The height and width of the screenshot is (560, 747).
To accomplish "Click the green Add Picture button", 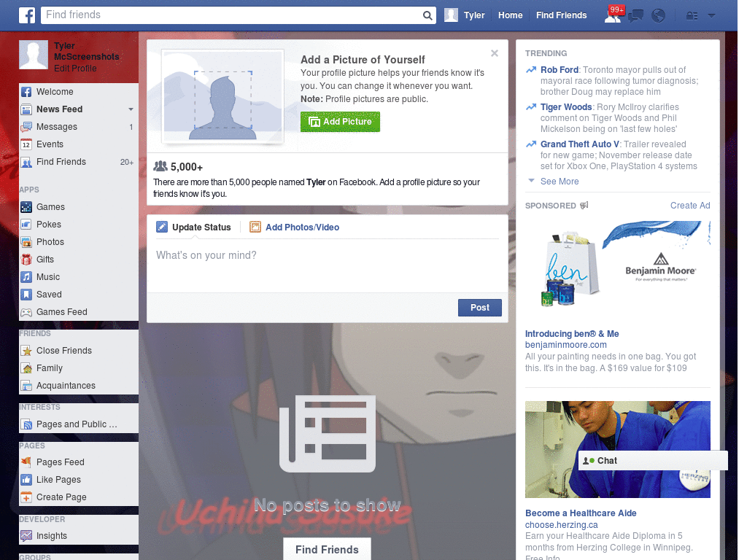I will click(x=340, y=122).
